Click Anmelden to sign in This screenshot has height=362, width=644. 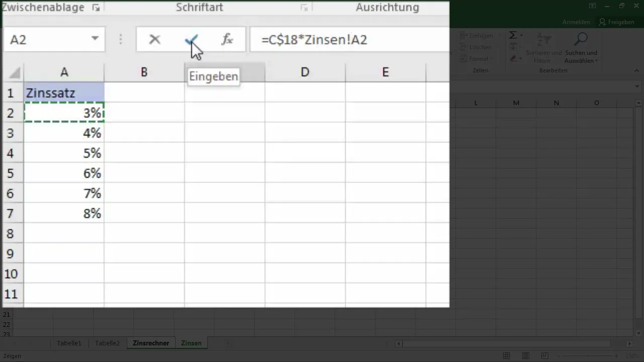(576, 22)
